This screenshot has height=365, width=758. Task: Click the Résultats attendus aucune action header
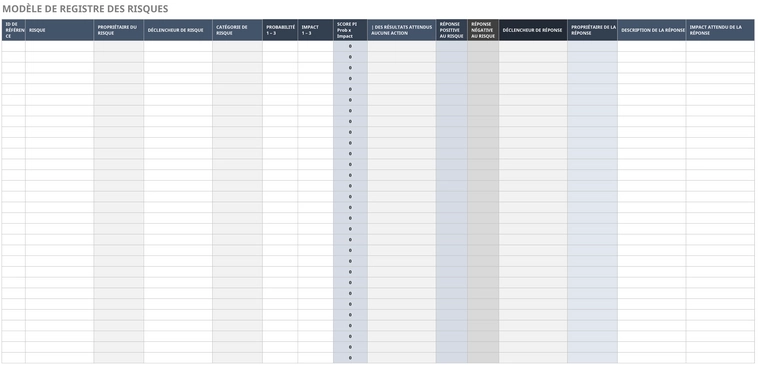point(402,30)
